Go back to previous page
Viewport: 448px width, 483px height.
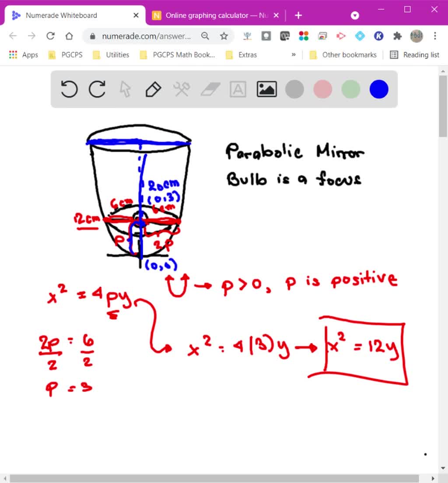click(x=13, y=36)
